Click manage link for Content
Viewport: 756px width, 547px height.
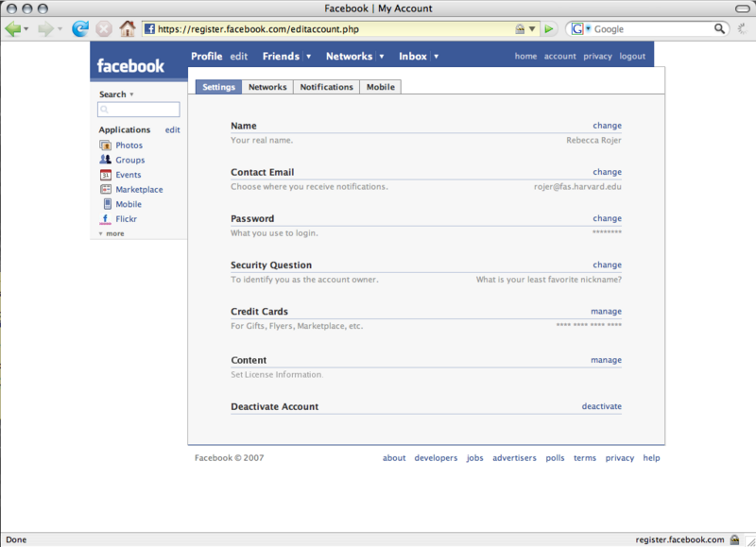pos(606,360)
